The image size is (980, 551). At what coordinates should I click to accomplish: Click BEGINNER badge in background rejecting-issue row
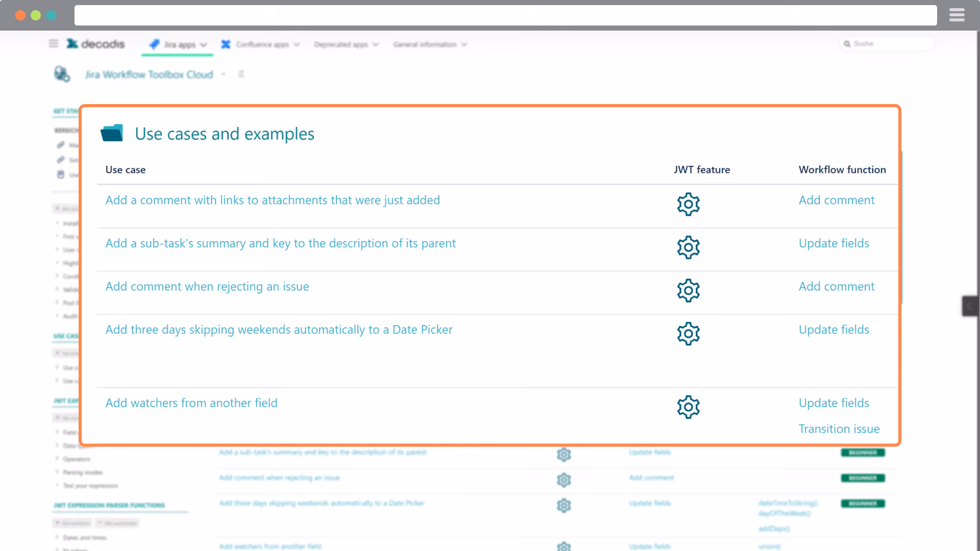(x=863, y=478)
